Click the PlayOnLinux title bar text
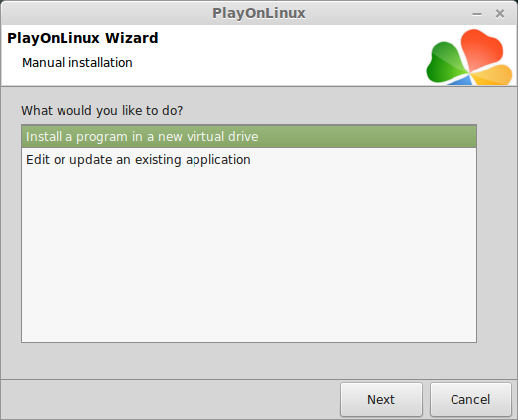This screenshot has width=518, height=420. 259,13
